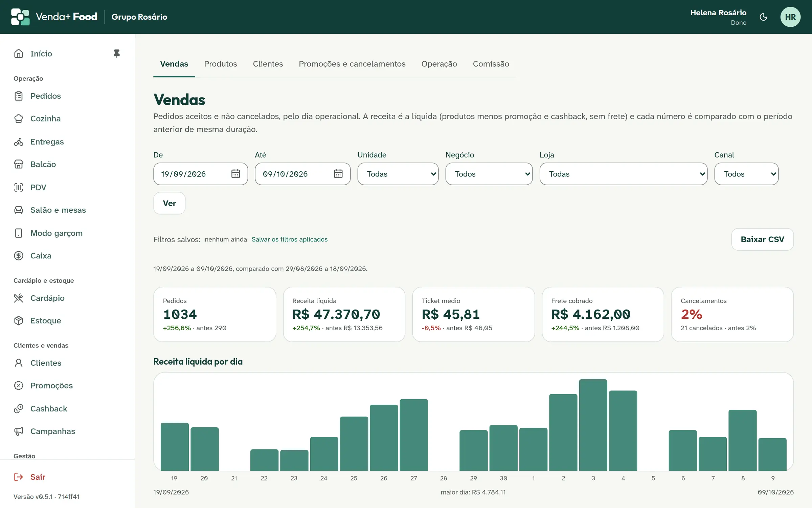Image resolution: width=812 pixels, height=508 pixels.
Task: Open Caixa dollar coin icon
Action: click(19, 256)
